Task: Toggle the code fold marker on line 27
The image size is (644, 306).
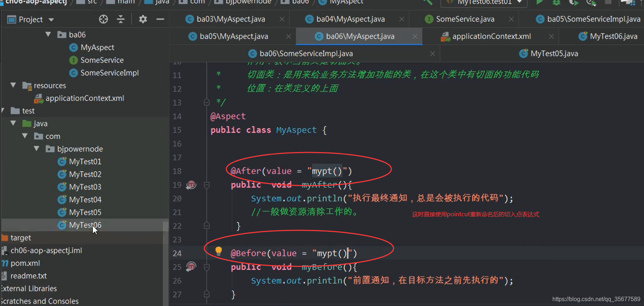Action: click(206, 294)
